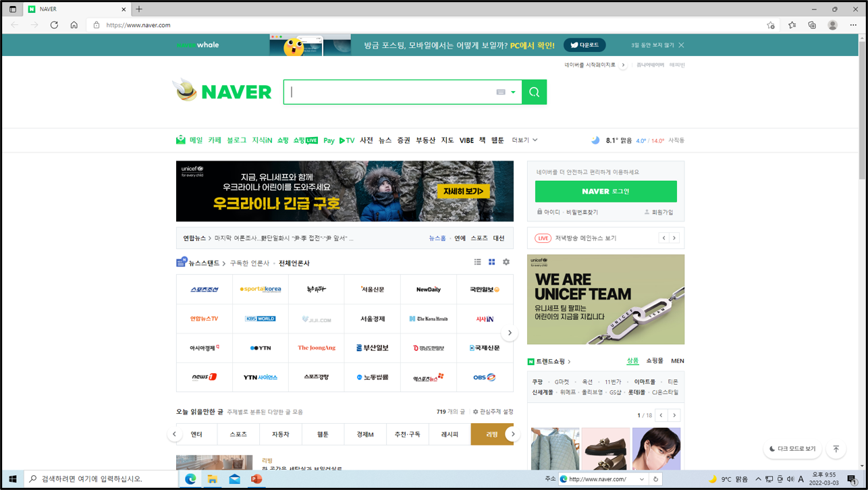Viewport: 868px width, 490px height.
Task: Open the WE ARE UNICEF TEAM ad
Action: tap(605, 299)
